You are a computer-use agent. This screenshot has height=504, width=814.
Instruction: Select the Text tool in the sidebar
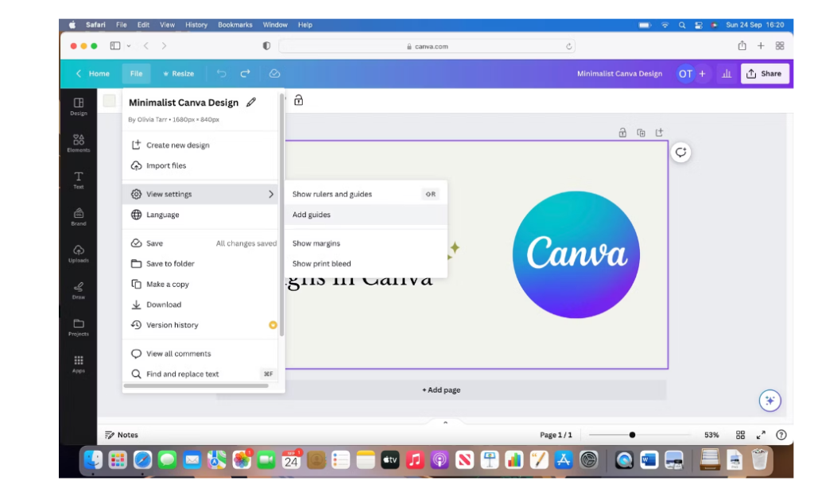tap(79, 180)
